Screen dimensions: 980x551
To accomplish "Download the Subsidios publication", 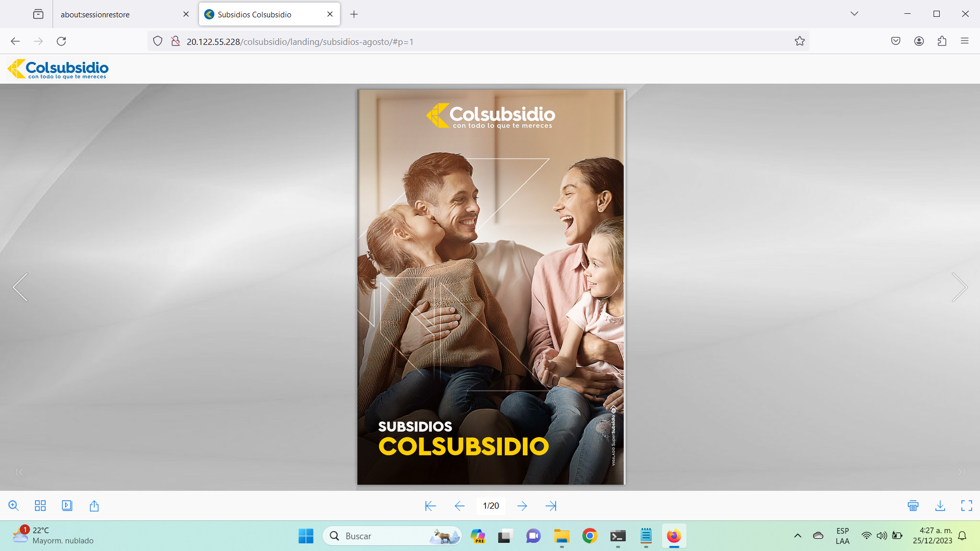I will click(940, 506).
